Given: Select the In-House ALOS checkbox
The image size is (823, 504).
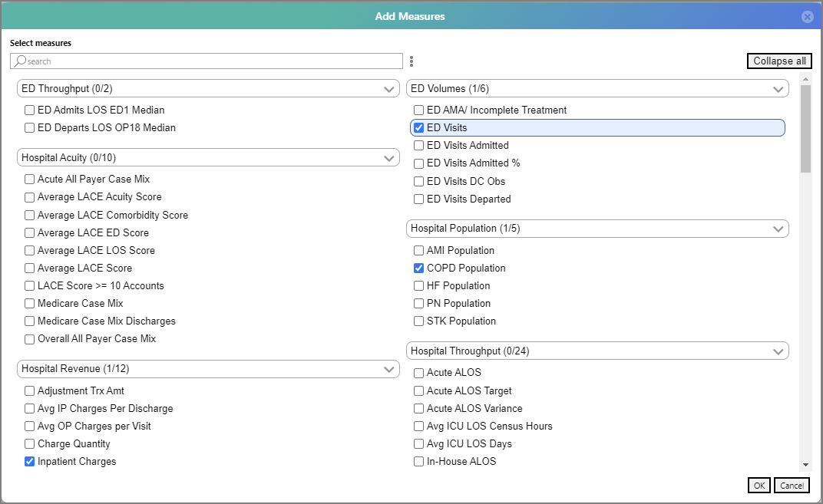Looking at the screenshot, I should (419, 462).
